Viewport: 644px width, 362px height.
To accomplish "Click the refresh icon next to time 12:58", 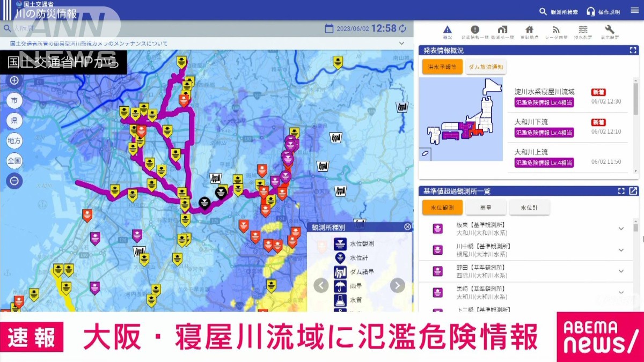I will pyautogui.click(x=402, y=28).
